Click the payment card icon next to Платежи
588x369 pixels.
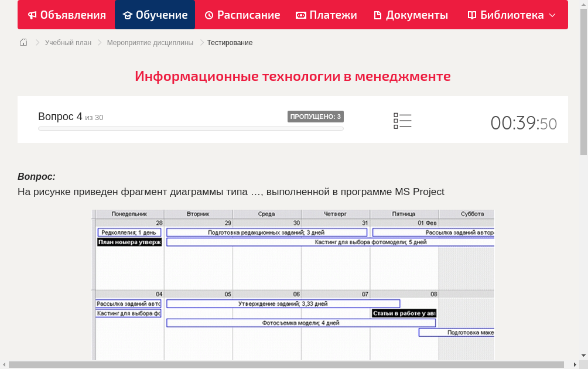tap(299, 15)
